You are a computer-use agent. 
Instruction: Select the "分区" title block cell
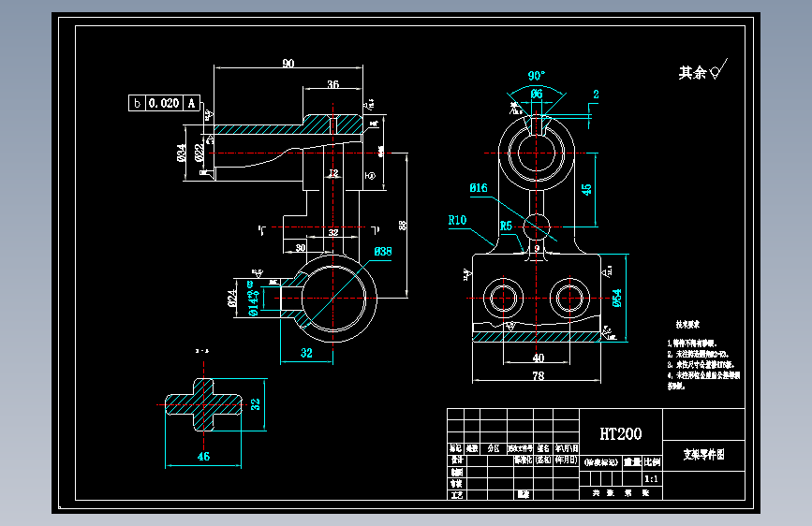click(x=494, y=448)
